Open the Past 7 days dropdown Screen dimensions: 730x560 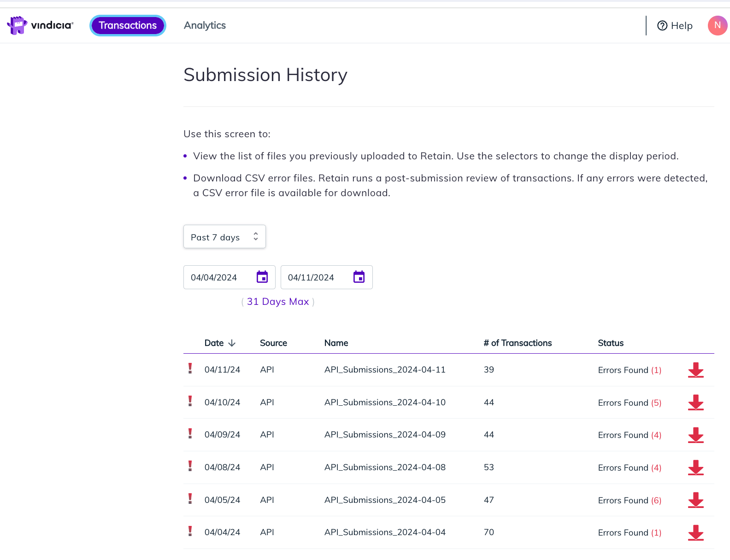point(224,237)
